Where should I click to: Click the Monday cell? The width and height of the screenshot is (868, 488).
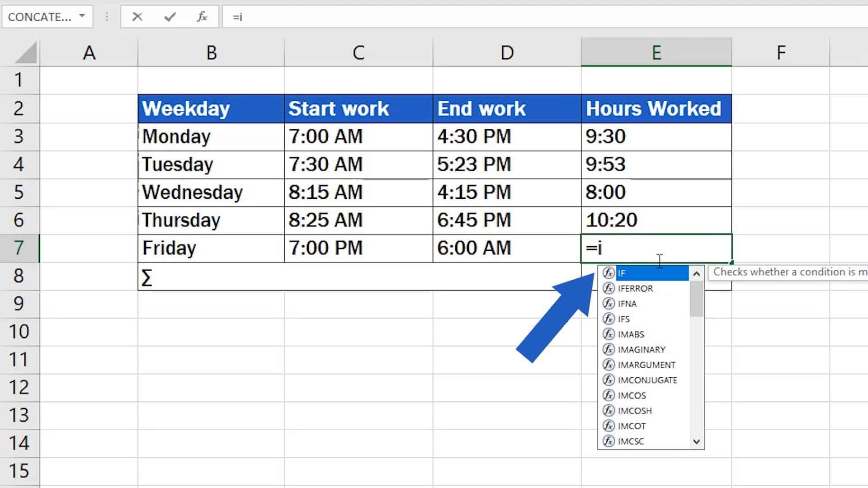coord(211,136)
